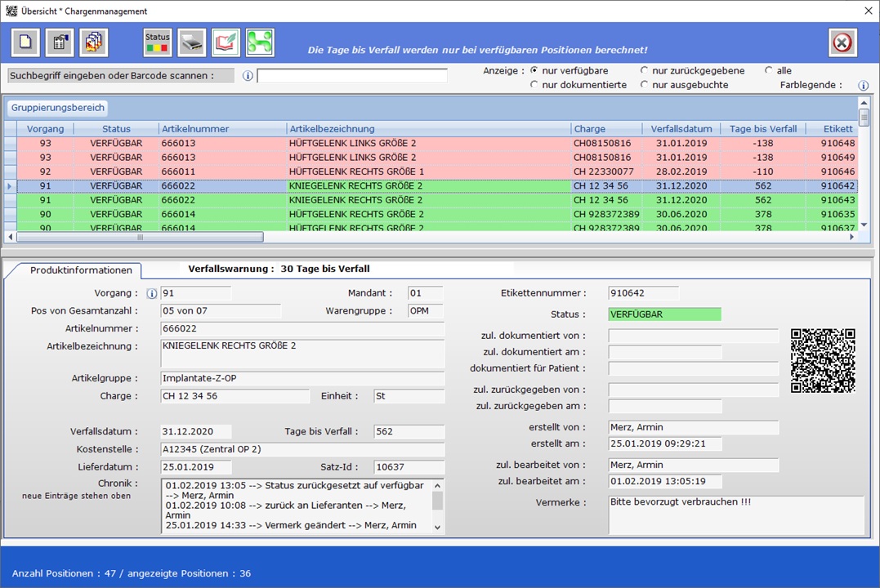This screenshot has width=880, height=588.
Task: Select the 'alle' radio option
Action: (x=768, y=71)
